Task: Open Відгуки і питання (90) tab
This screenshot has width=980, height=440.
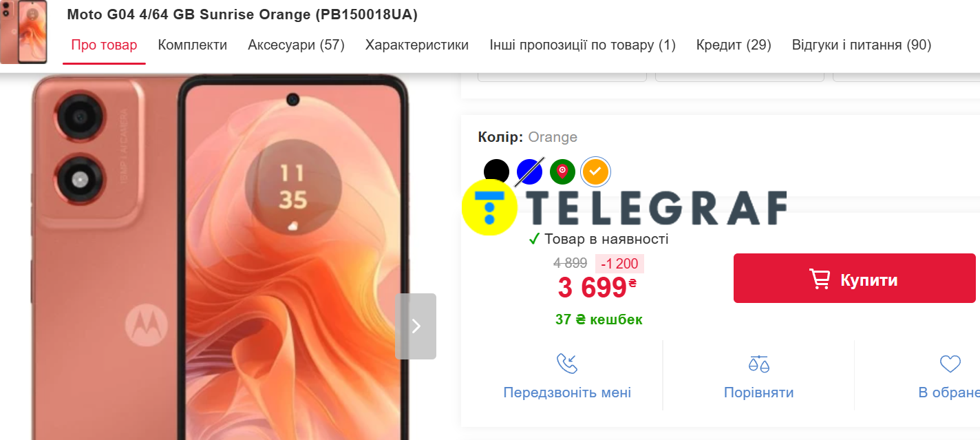Action: pos(862,45)
